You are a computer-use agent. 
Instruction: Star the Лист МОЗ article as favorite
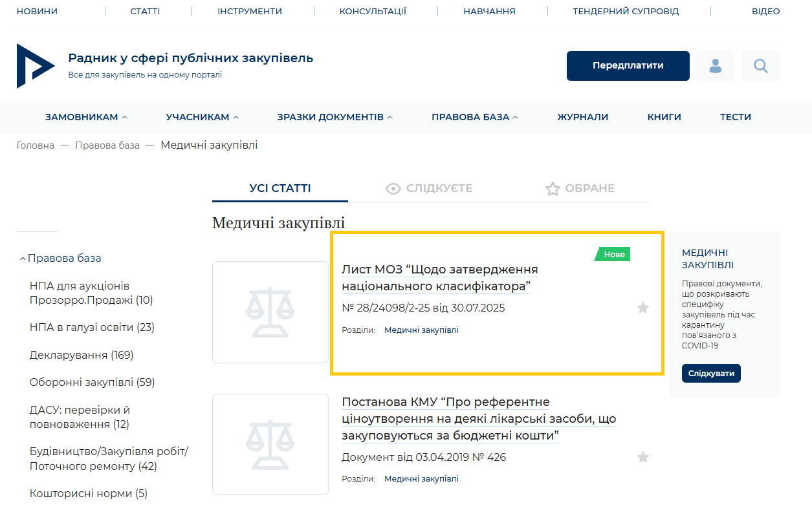(642, 308)
